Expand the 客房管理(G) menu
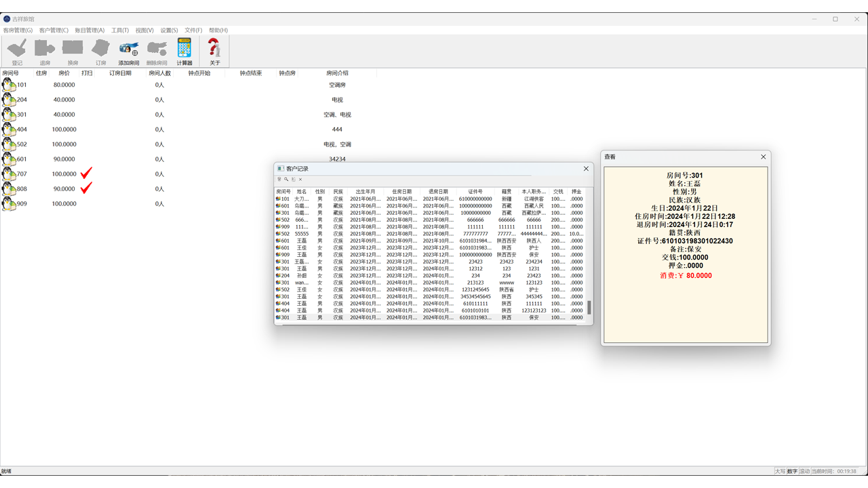This screenshot has width=868, height=488. tap(18, 30)
